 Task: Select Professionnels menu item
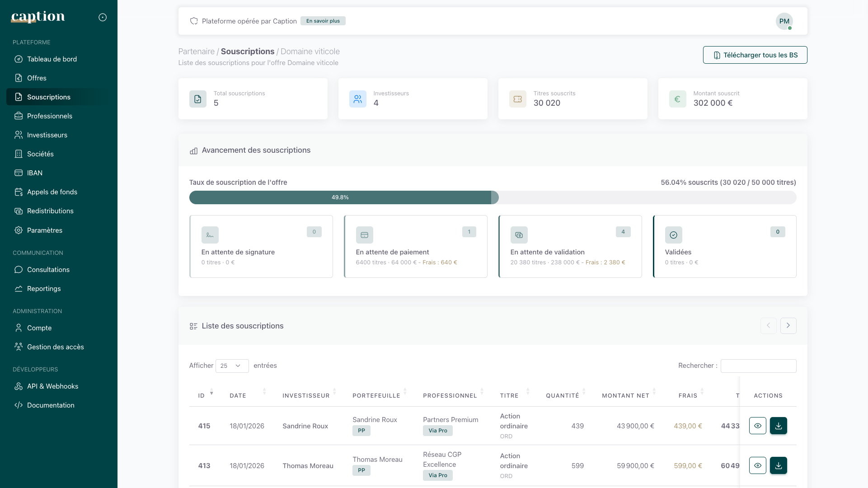tap(49, 116)
